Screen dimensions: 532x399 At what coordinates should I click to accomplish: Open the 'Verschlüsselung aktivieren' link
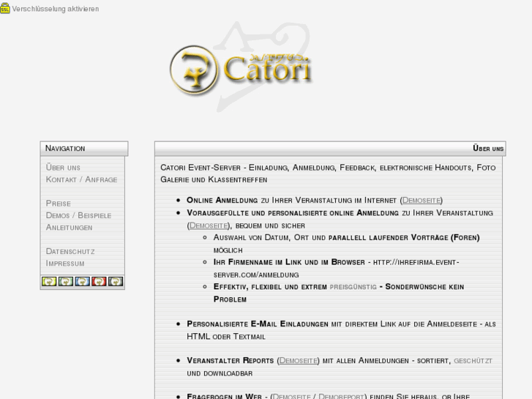pyautogui.click(x=56, y=9)
